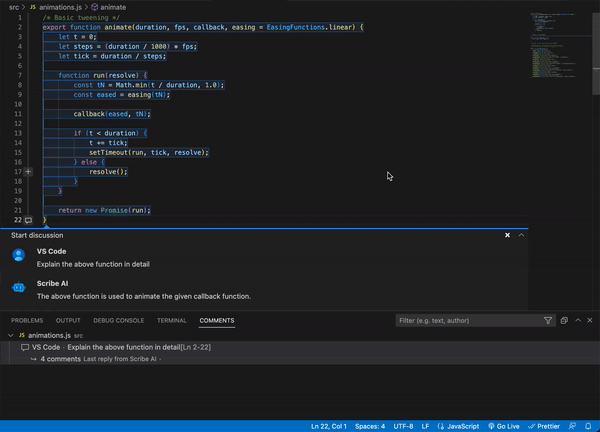Click the speech bubble icon beside VS Code comment

pyautogui.click(x=25, y=347)
